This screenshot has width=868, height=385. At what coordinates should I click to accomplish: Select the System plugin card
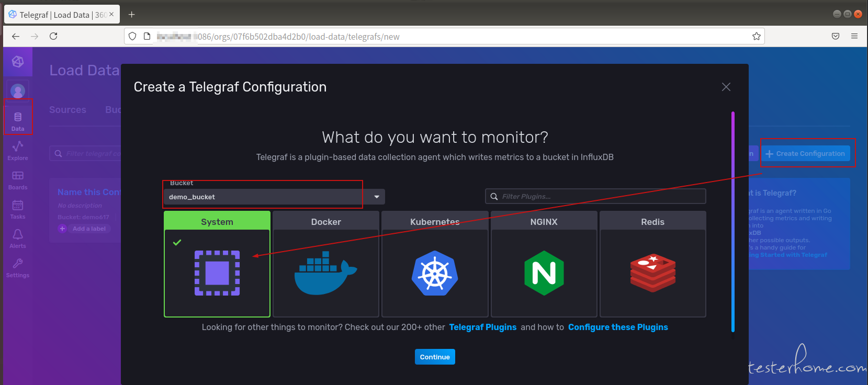[217, 264]
